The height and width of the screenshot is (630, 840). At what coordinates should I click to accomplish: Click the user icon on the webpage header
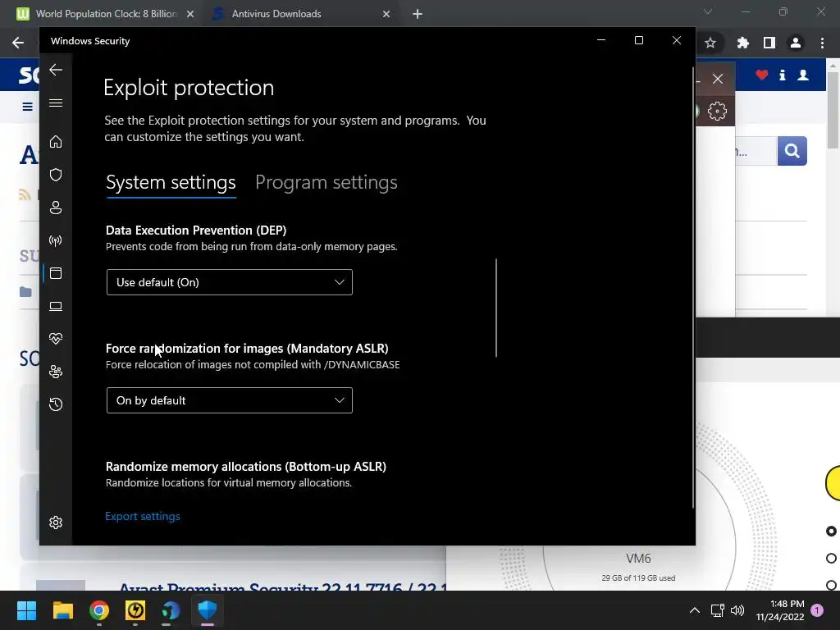(x=803, y=75)
